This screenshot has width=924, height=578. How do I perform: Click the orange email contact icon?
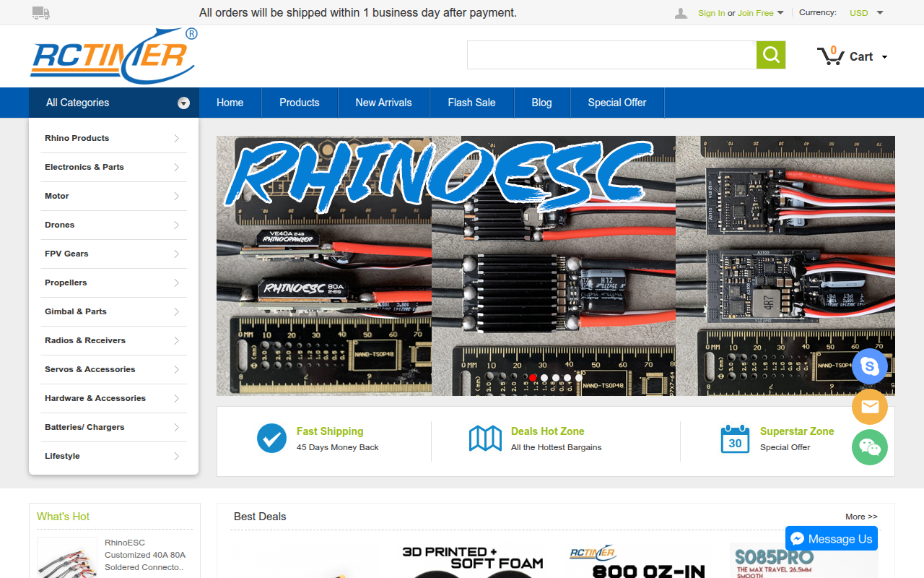coord(870,407)
